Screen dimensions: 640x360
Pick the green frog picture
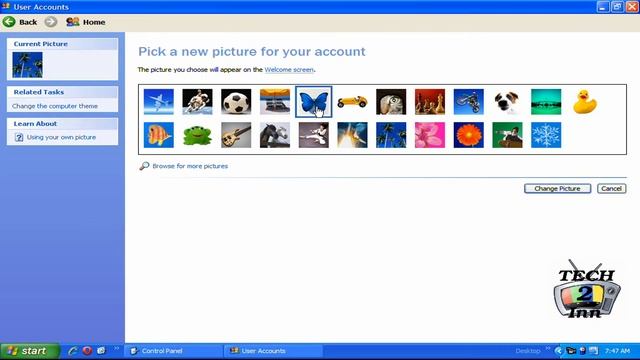(198, 135)
